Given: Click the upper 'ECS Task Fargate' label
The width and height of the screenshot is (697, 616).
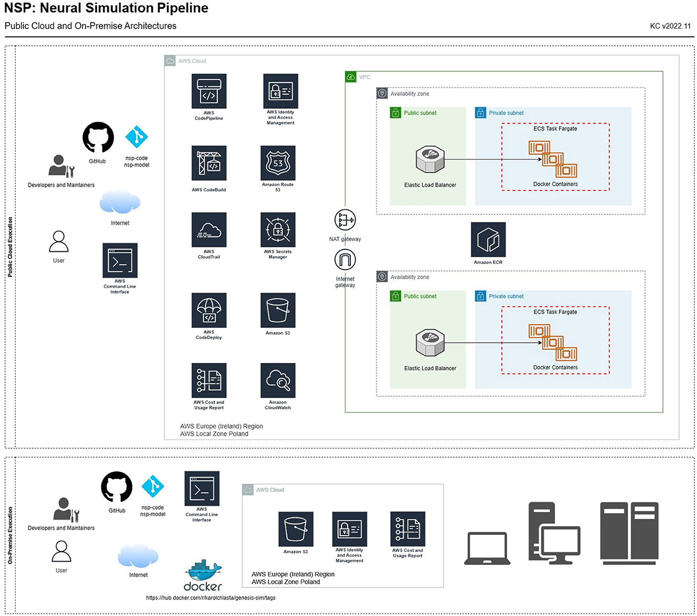Looking at the screenshot, I should pyautogui.click(x=555, y=128).
